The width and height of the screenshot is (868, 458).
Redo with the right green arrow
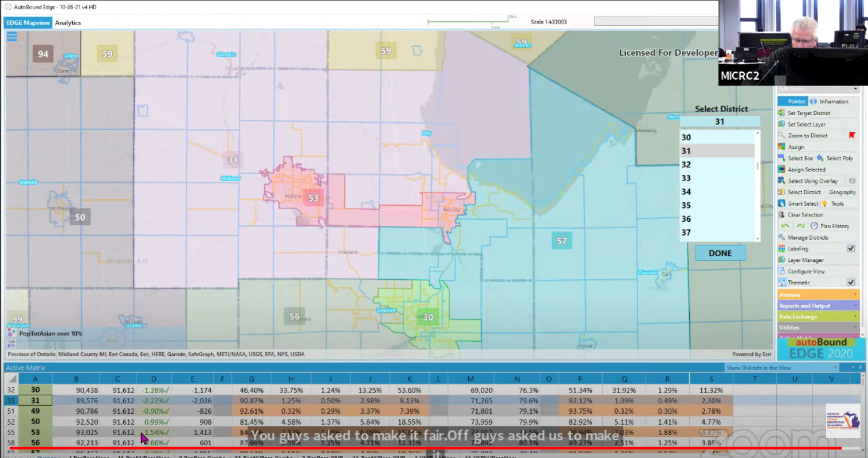coord(800,226)
